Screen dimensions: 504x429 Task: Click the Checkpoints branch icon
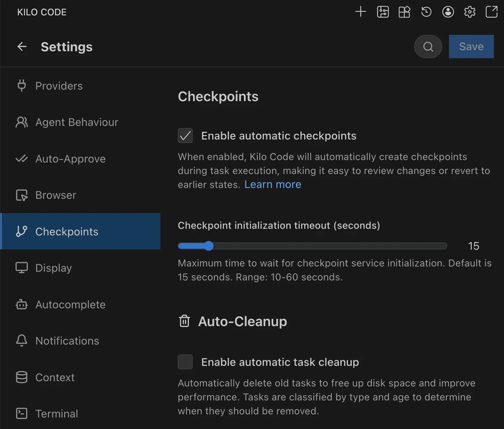(x=22, y=231)
